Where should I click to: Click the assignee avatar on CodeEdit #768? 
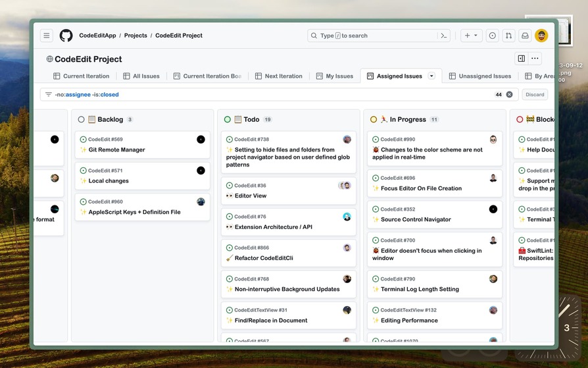(347, 279)
